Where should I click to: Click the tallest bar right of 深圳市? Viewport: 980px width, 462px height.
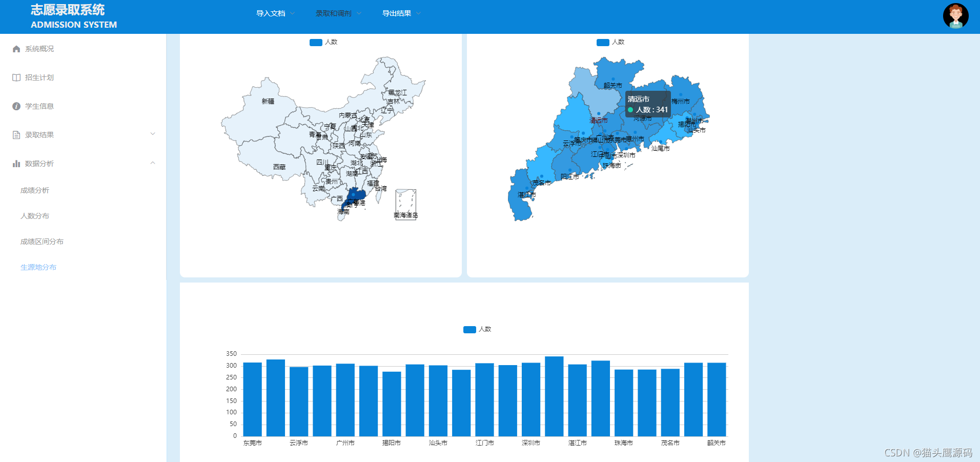coord(554,396)
